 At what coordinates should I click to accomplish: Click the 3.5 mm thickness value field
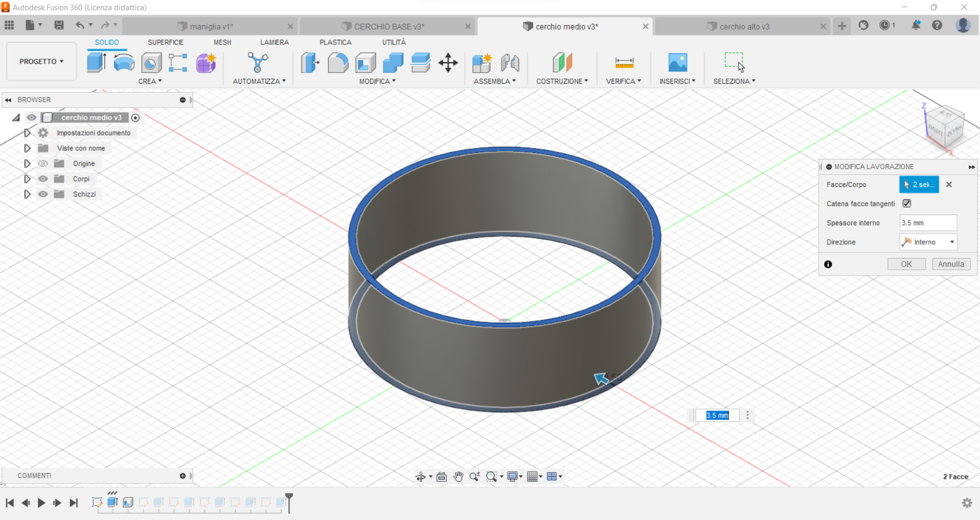point(927,222)
